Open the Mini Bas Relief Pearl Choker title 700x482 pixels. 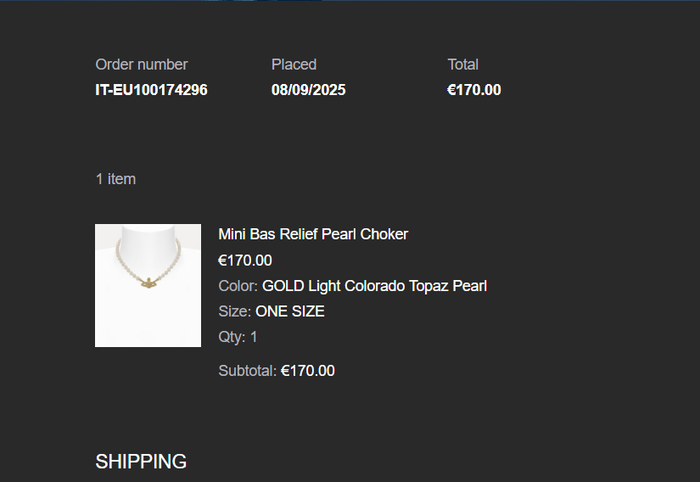313,234
